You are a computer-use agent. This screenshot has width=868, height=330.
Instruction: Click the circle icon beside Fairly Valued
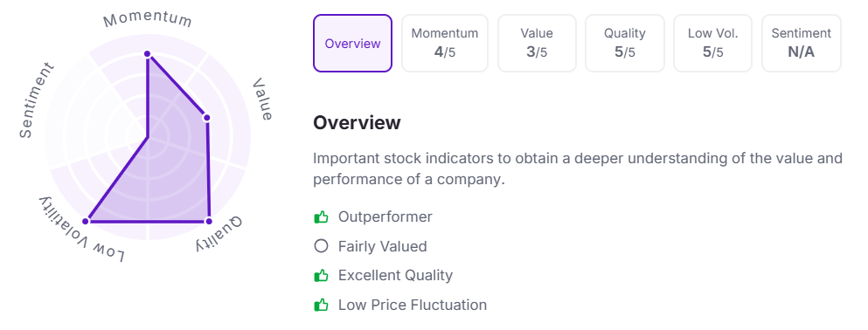pyautogui.click(x=321, y=246)
